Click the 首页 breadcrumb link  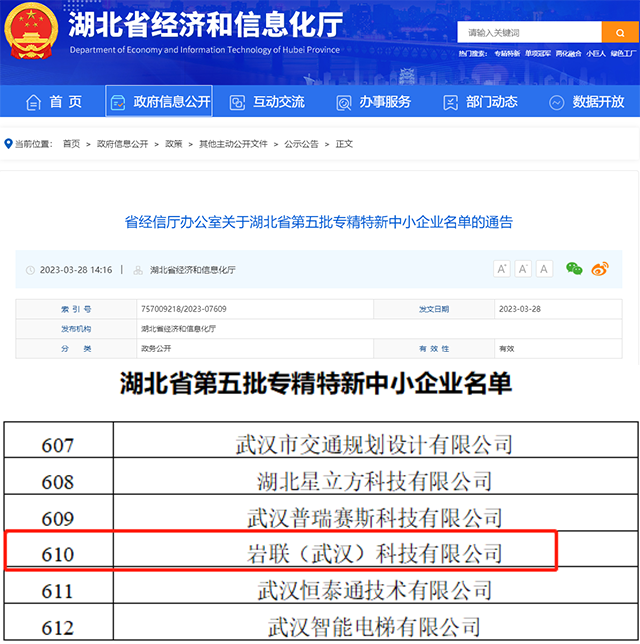click(x=71, y=144)
